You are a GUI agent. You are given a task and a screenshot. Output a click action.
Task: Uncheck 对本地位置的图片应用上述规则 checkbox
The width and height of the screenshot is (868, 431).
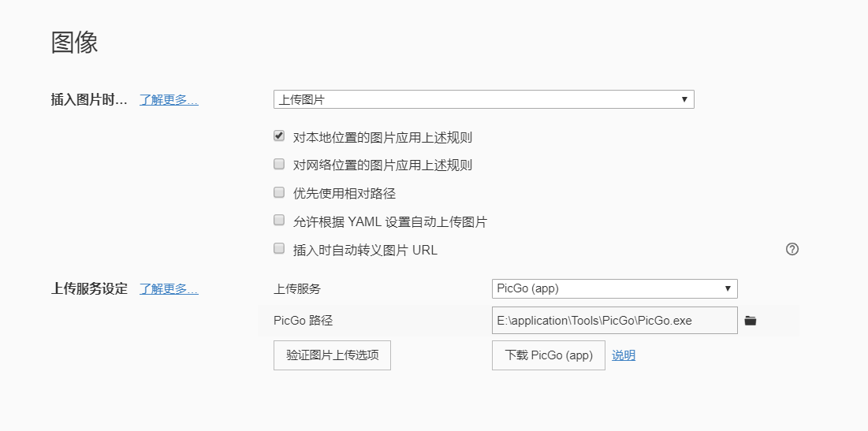tap(279, 136)
